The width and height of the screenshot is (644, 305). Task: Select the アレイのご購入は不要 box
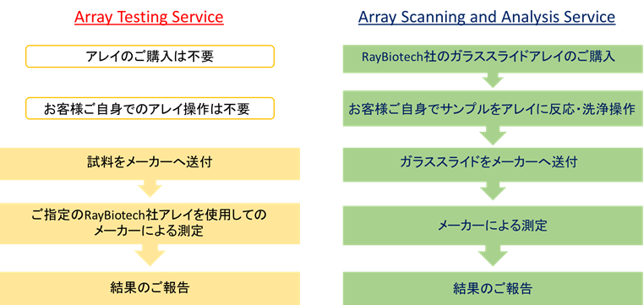coord(150,57)
